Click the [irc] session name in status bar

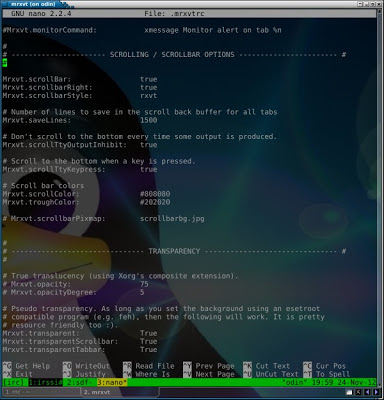click(13, 382)
